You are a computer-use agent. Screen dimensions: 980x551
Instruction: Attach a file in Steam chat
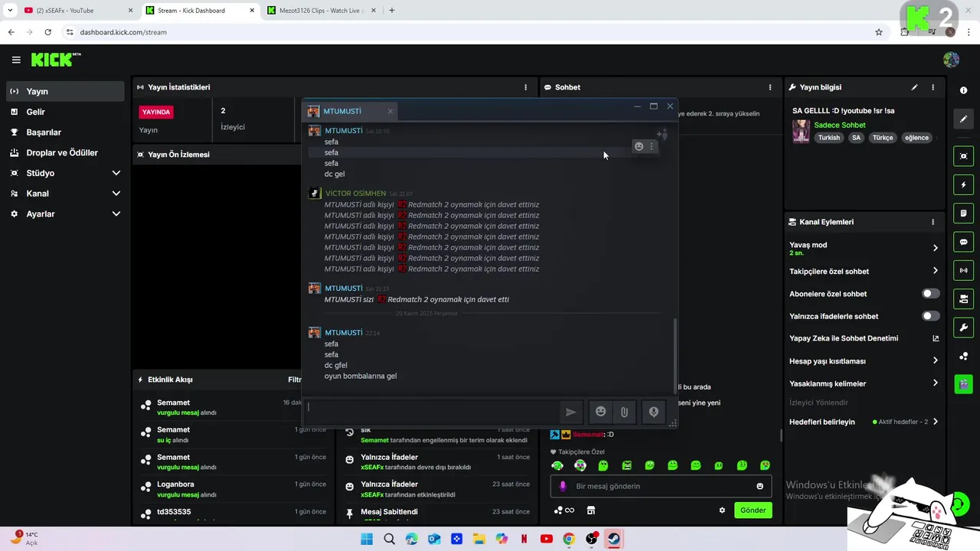coord(625,412)
